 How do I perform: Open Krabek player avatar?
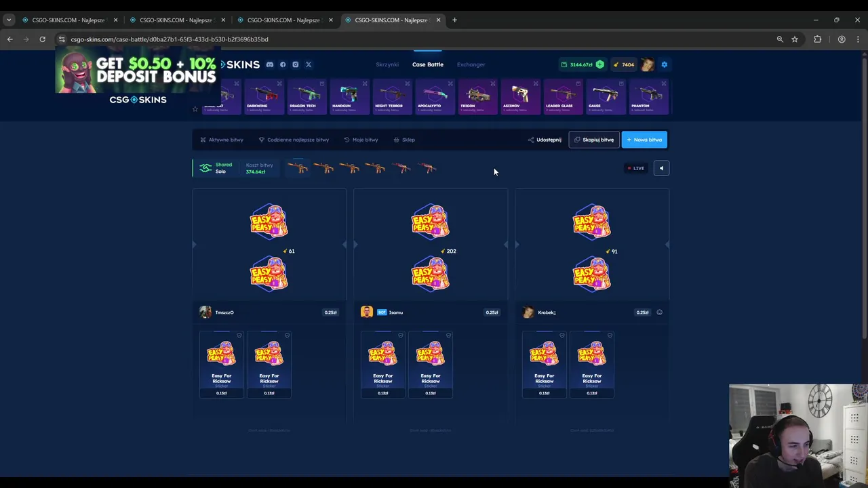point(528,312)
